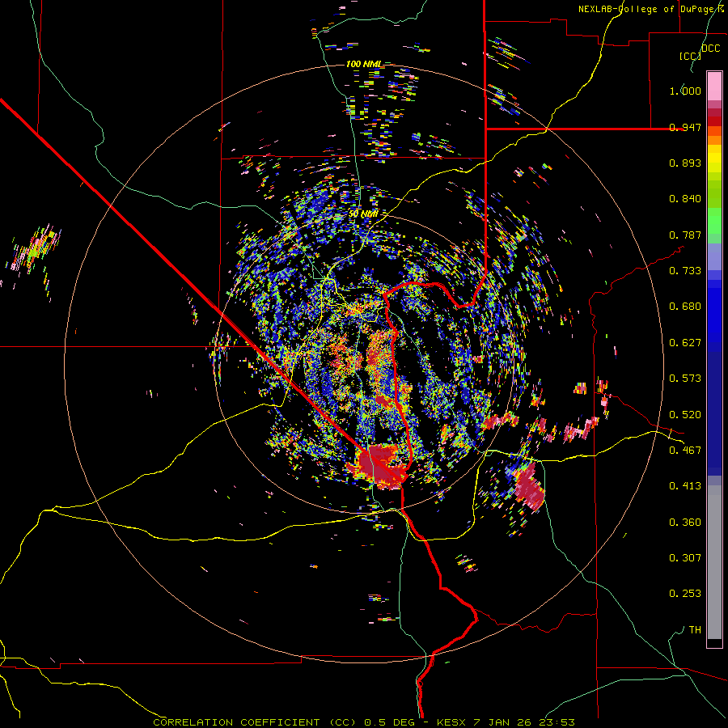Click the 50 NMI range ring label

pyautogui.click(x=363, y=214)
